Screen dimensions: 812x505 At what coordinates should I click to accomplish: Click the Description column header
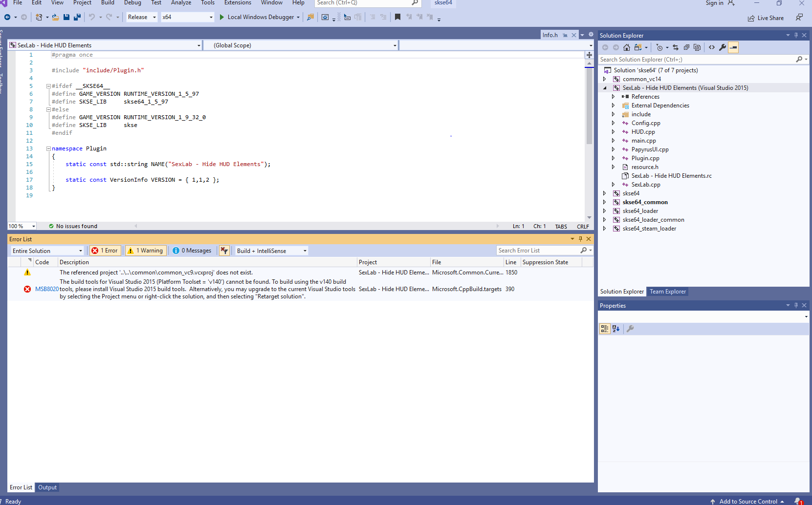point(207,262)
